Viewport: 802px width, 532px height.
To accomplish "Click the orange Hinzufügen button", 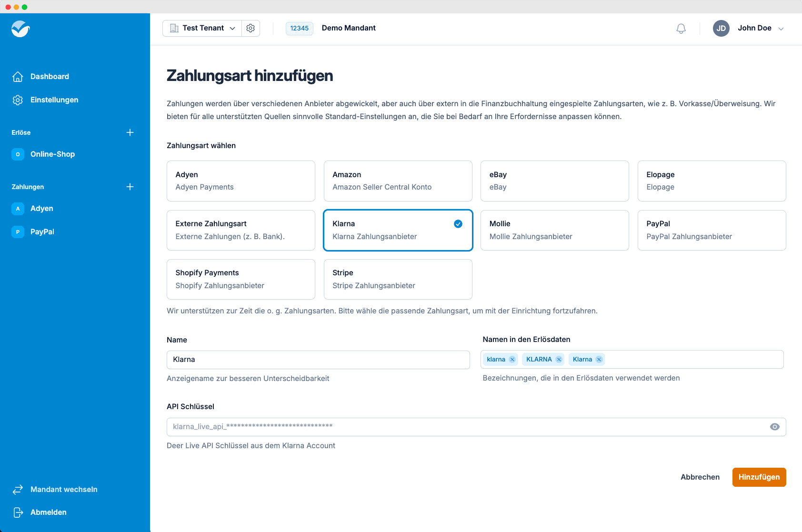I will [759, 477].
